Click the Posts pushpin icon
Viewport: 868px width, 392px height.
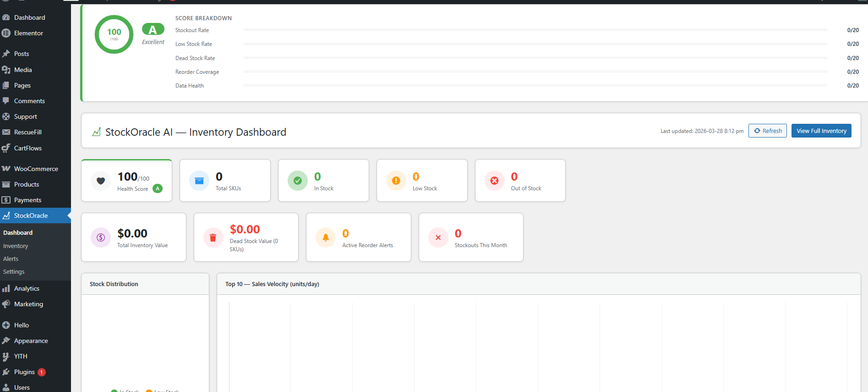click(6, 54)
